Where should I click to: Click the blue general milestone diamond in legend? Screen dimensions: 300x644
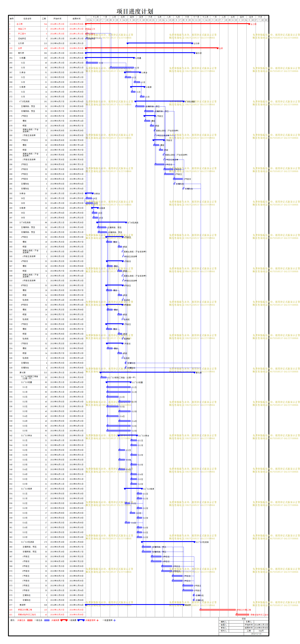coord(114,620)
